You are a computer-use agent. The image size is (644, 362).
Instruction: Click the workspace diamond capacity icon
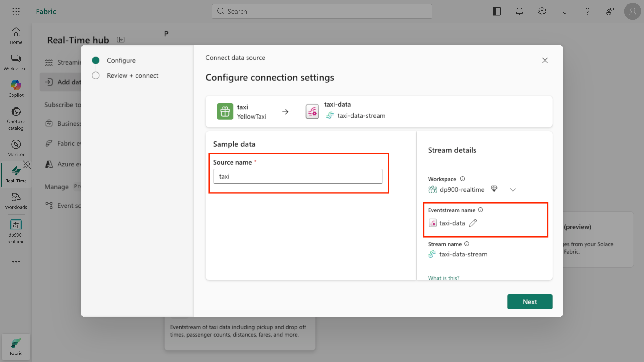click(x=494, y=189)
